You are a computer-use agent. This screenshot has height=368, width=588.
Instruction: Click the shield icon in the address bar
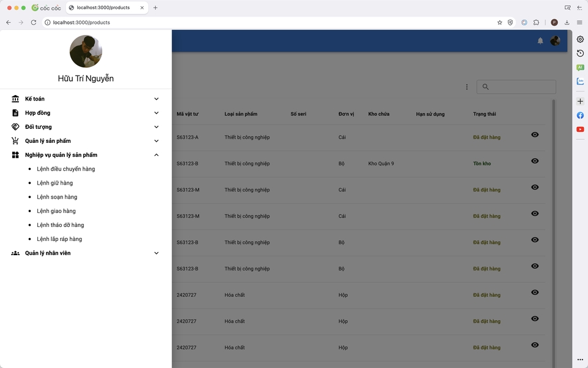point(510,23)
